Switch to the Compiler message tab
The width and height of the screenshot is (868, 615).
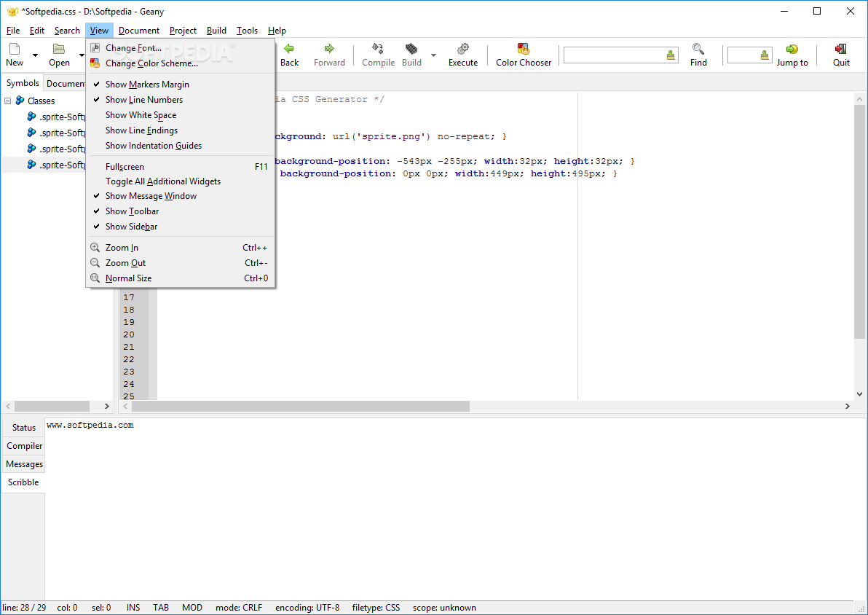pyautogui.click(x=24, y=446)
